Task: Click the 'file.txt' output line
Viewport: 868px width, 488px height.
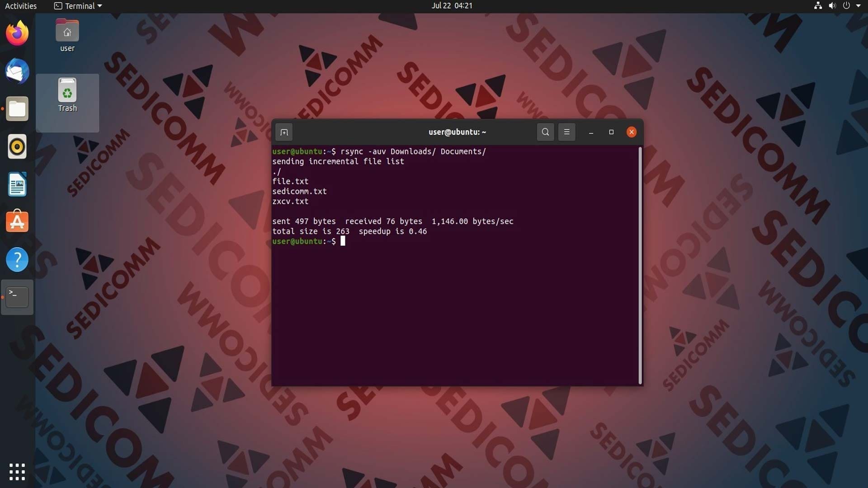Action: coord(290,181)
